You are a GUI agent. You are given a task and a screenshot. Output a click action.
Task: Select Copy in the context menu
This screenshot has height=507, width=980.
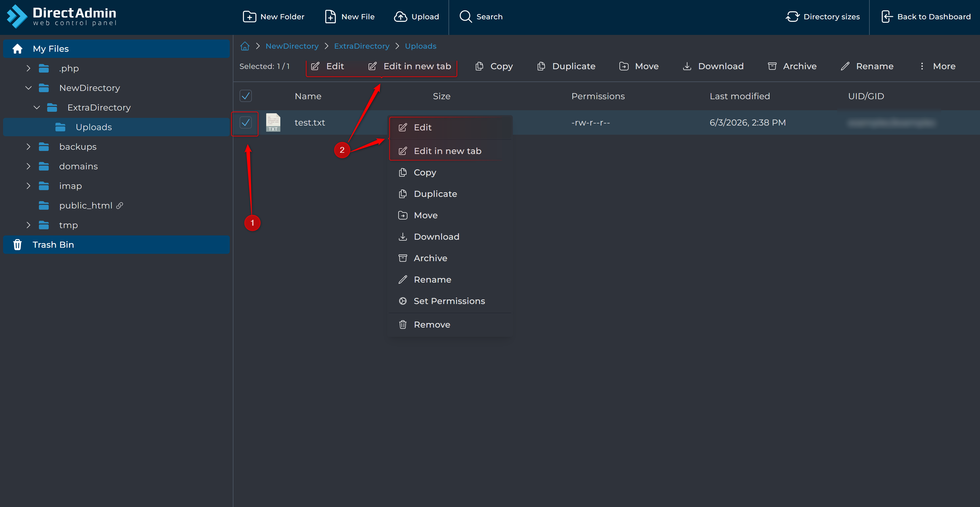(450, 172)
